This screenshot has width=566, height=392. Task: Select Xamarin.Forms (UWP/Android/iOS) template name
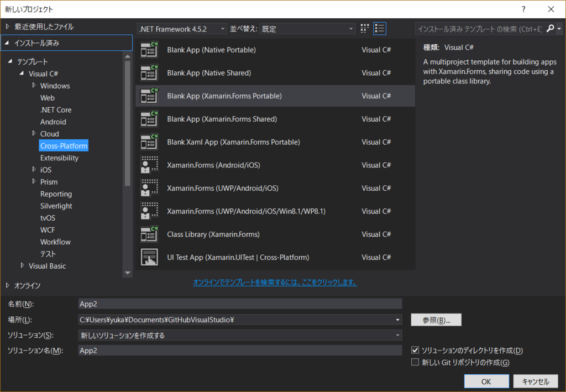coord(223,188)
